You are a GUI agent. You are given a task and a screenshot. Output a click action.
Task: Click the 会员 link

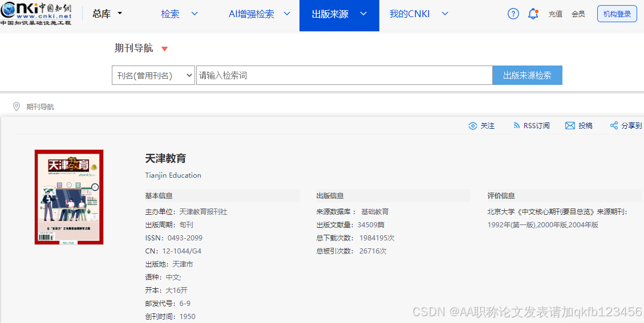point(578,14)
